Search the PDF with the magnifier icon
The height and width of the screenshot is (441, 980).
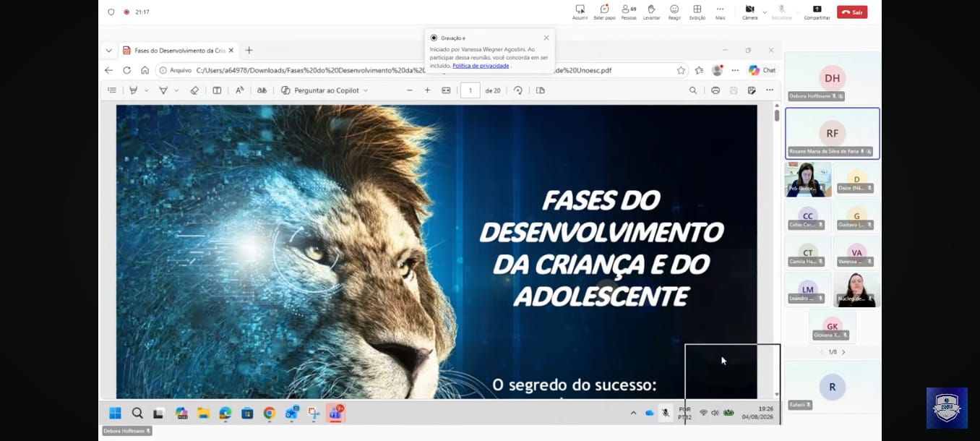tap(693, 90)
